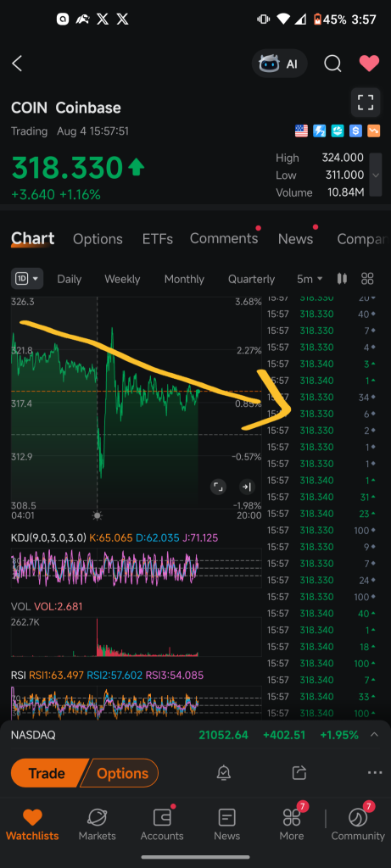The width and height of the screenshot is (391, 868).
Task: Open the News tab under stock header
Action: coord(295,239)
